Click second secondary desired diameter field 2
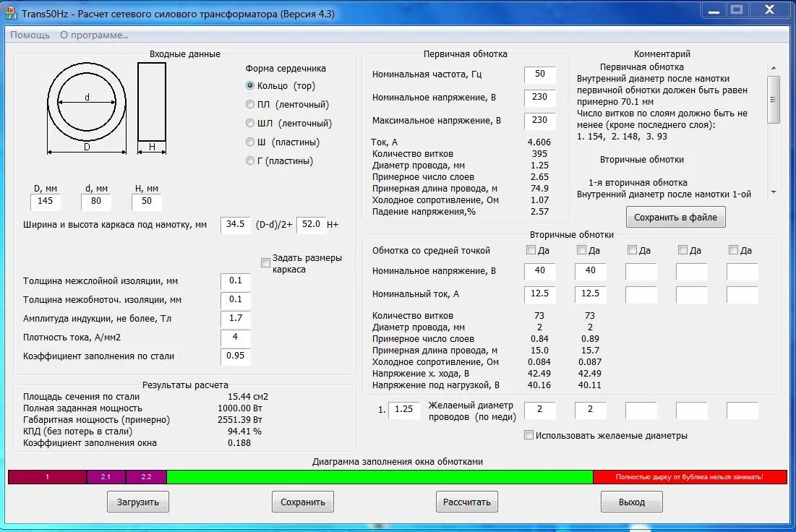The height and width of the screenshot is (532, 796). pyautogui.click(x=591, y=410)
